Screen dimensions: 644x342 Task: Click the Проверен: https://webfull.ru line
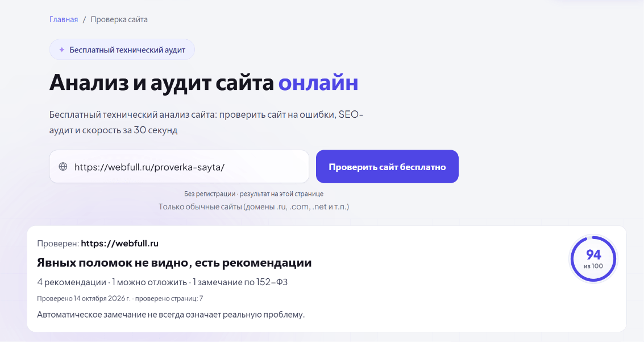[98, 244]
